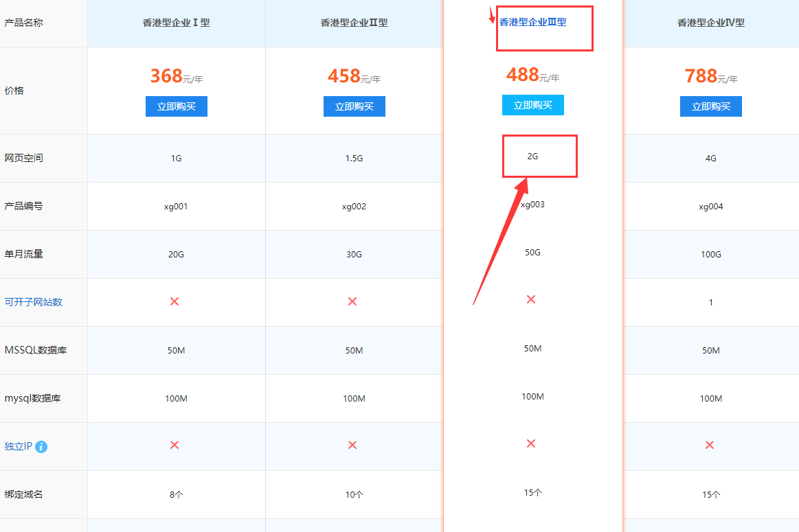Open the 独立IP row label link
The width and height of the screenshot is (799, 532).
[x=19, y=447]
